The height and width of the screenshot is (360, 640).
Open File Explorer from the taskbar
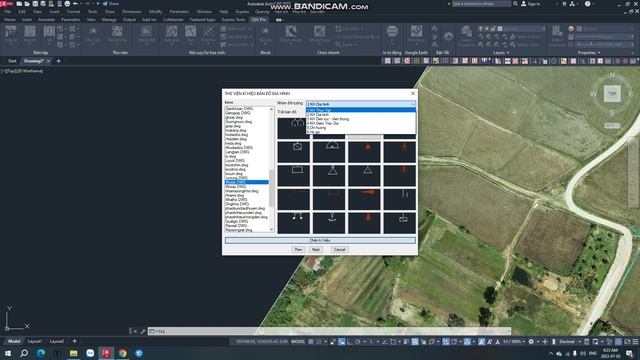coord(73,353)
